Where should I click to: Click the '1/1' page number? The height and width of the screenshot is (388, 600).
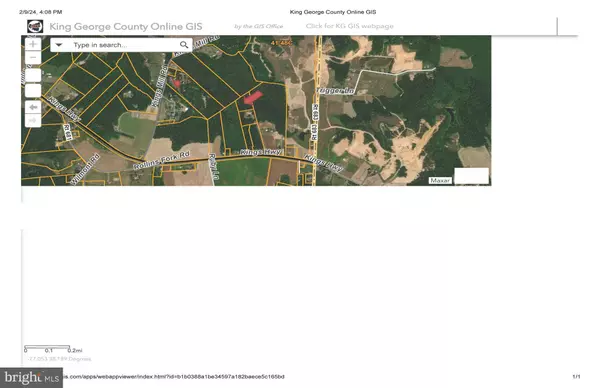576,377
